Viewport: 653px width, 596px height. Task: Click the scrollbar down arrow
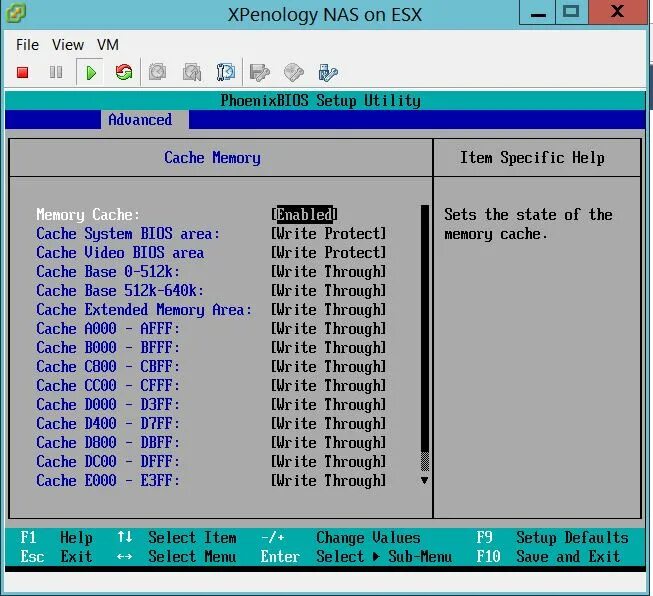(424, 480)
